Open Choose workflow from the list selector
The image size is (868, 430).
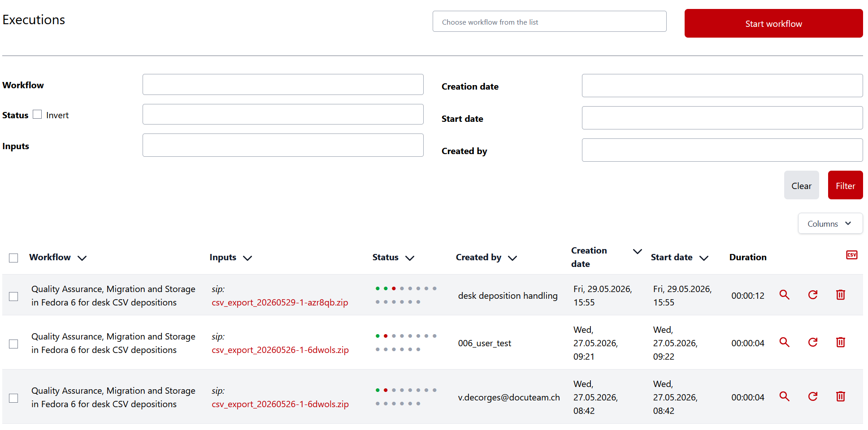[549, 21]
